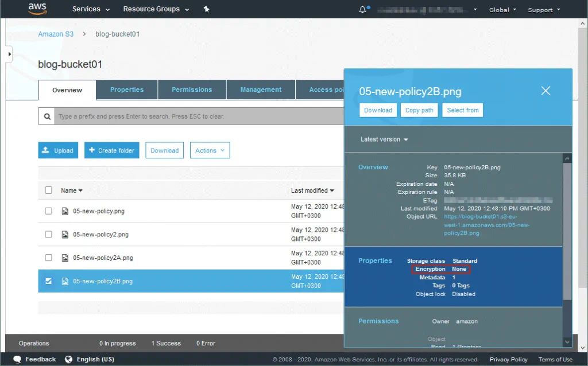Open the pin shortcuts icon in navbar

pyautogui.click(x=207, y=10)
